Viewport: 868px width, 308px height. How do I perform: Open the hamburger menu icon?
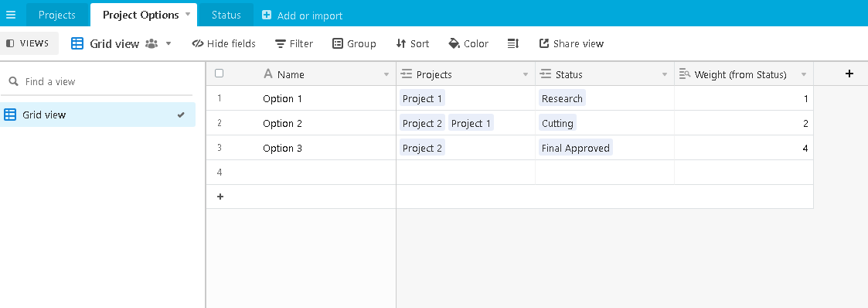coord(11,15)
